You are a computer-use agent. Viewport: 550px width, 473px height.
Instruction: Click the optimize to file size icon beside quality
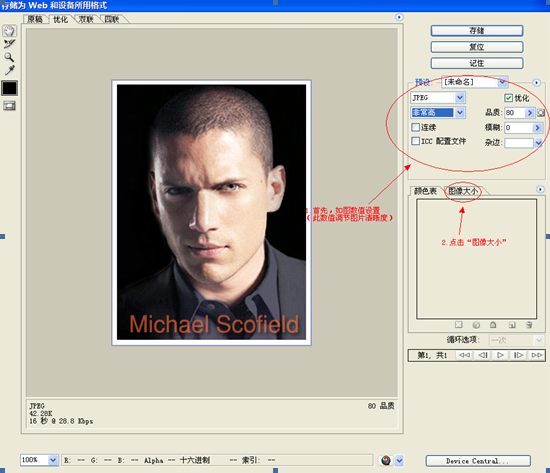click(541, 113)
